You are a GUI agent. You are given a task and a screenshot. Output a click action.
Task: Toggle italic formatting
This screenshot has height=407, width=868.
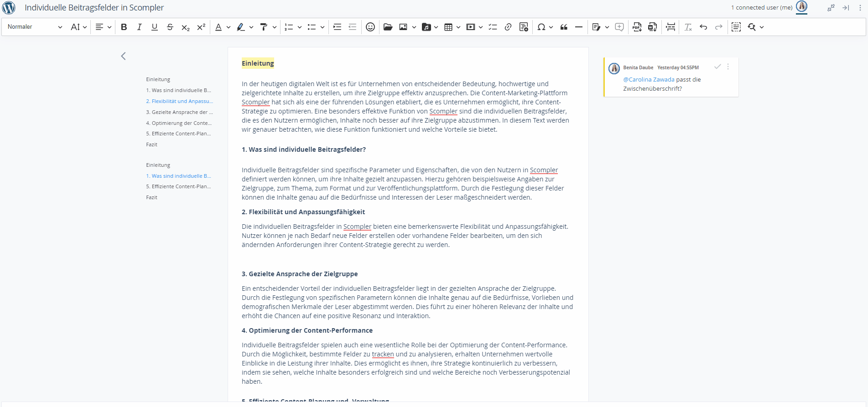[x=139, y=27]
